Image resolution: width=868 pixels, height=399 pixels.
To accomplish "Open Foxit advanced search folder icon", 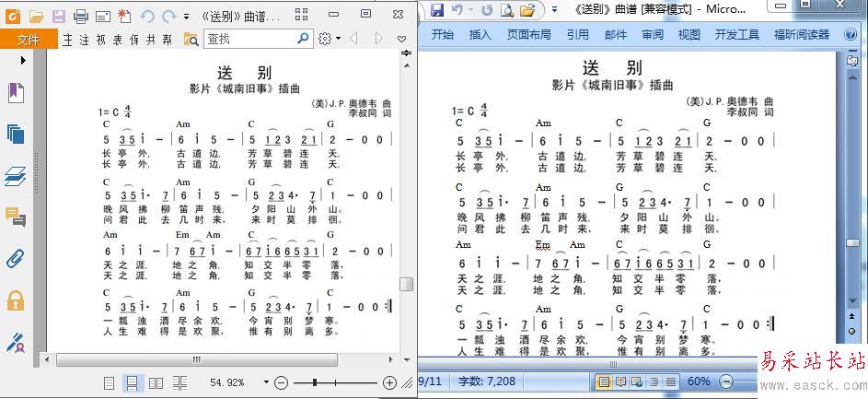I will [191, 39].
